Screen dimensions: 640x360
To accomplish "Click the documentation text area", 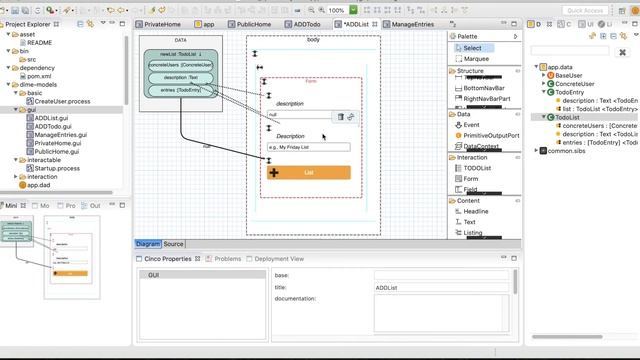I will (441, 313).
